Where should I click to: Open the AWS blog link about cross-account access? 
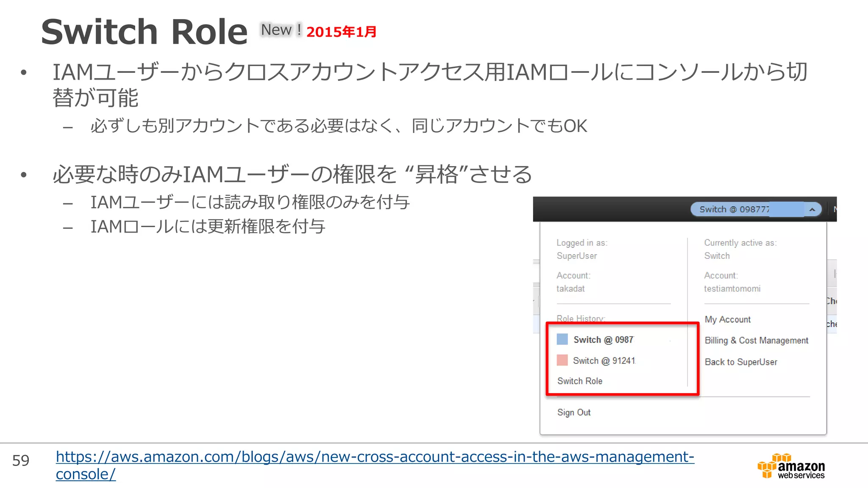(x=375, y=465)
